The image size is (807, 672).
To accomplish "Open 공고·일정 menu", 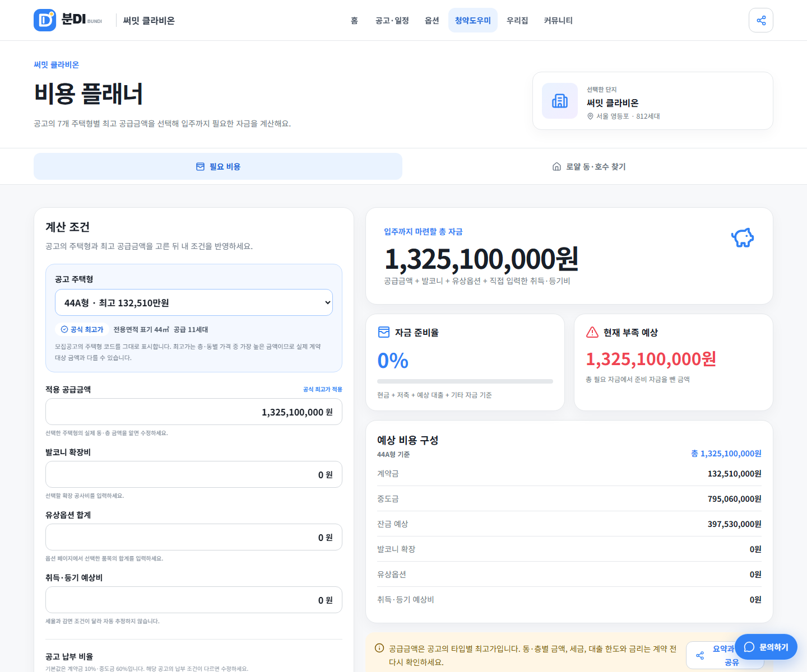I will [x=392, y=20].
